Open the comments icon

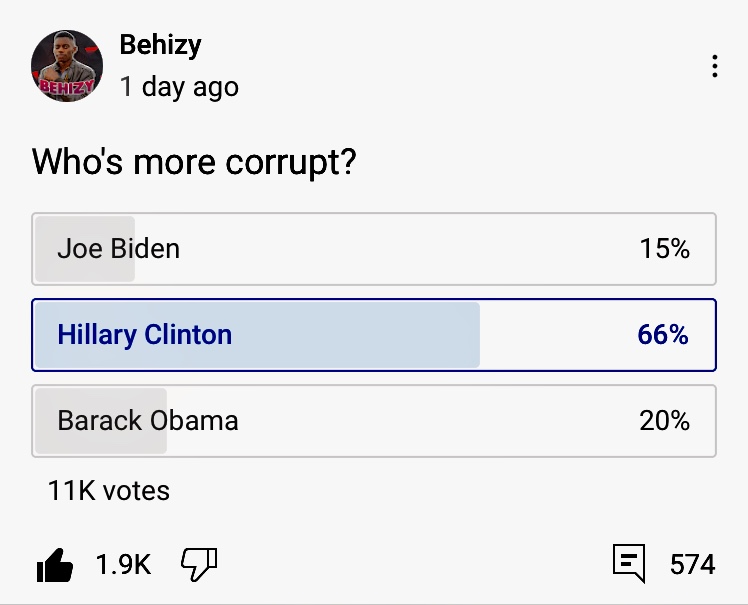pyautogui.click(x=629, y=565)
